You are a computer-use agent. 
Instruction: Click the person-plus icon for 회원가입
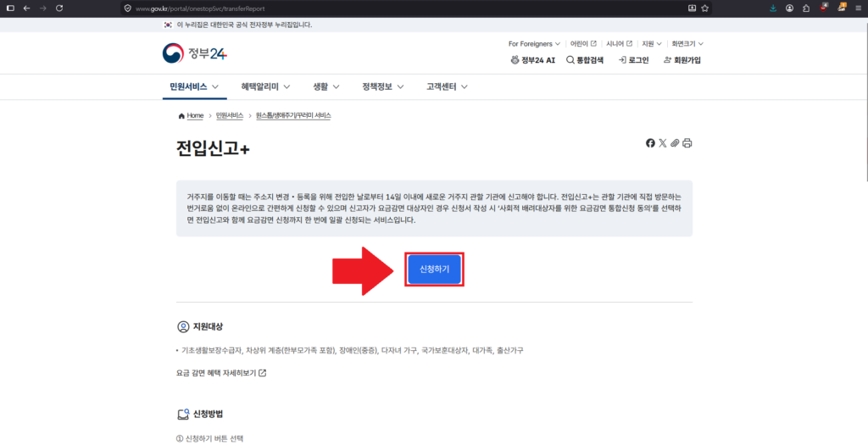click(668, 60)
